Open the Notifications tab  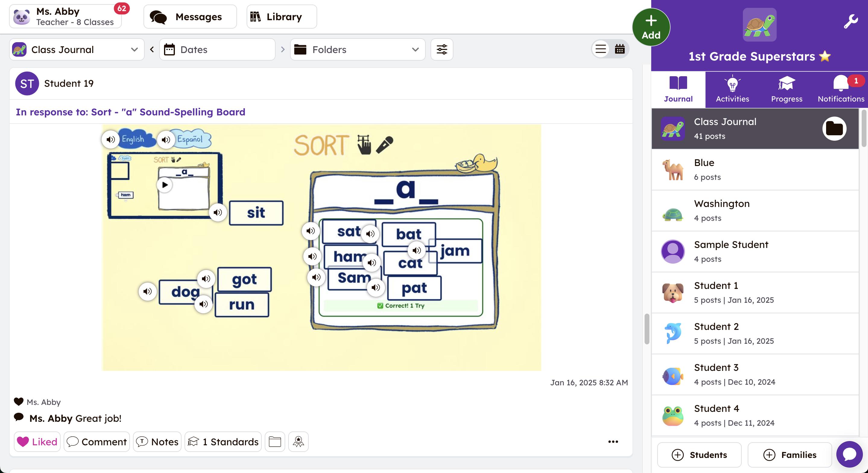pos(841,89)
